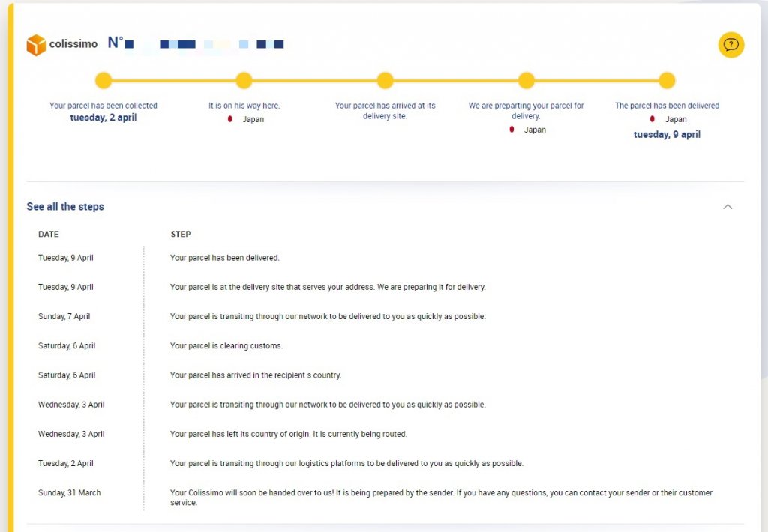Click the Japan flag under 'The parcel has been delivered'
The height and width of the screenshot is (532, 768).
(x=652, y=119)
